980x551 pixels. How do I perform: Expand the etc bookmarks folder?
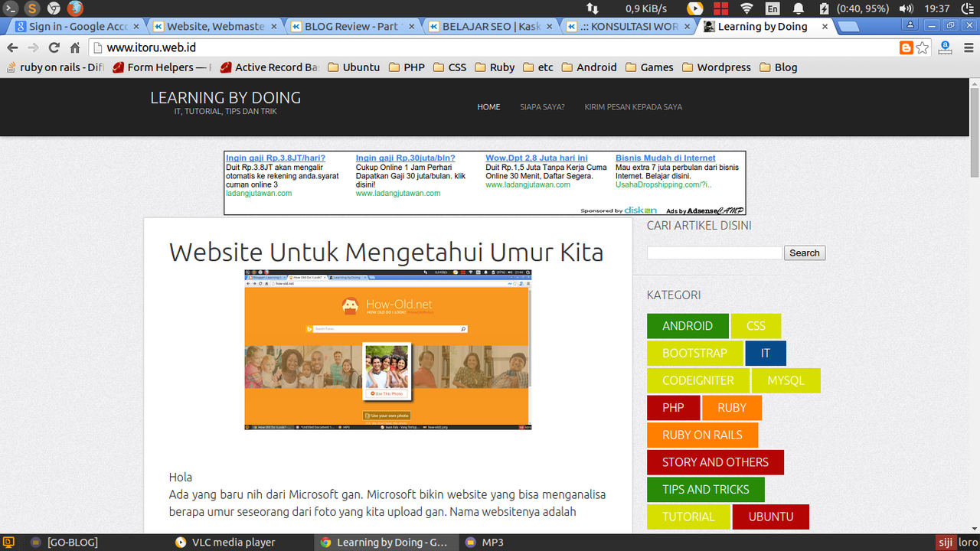pyautogui.click(x=538, y=67)
